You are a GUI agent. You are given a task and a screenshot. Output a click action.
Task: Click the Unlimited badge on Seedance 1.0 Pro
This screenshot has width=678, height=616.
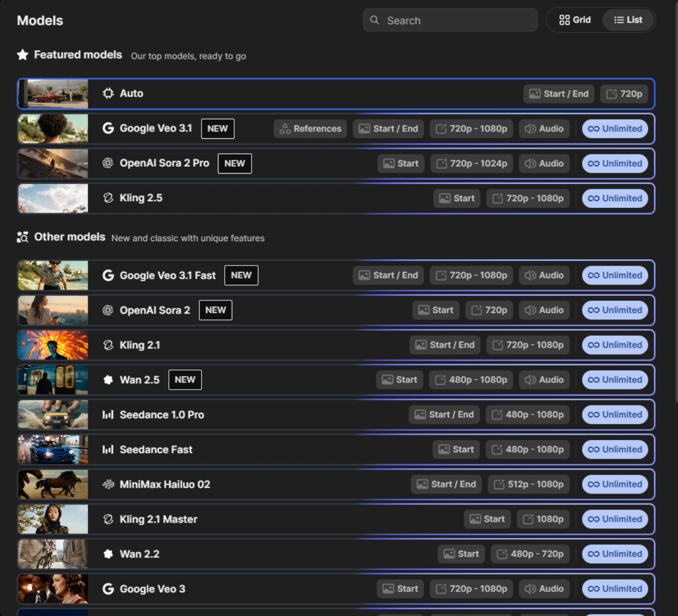(x=615, y=414)
